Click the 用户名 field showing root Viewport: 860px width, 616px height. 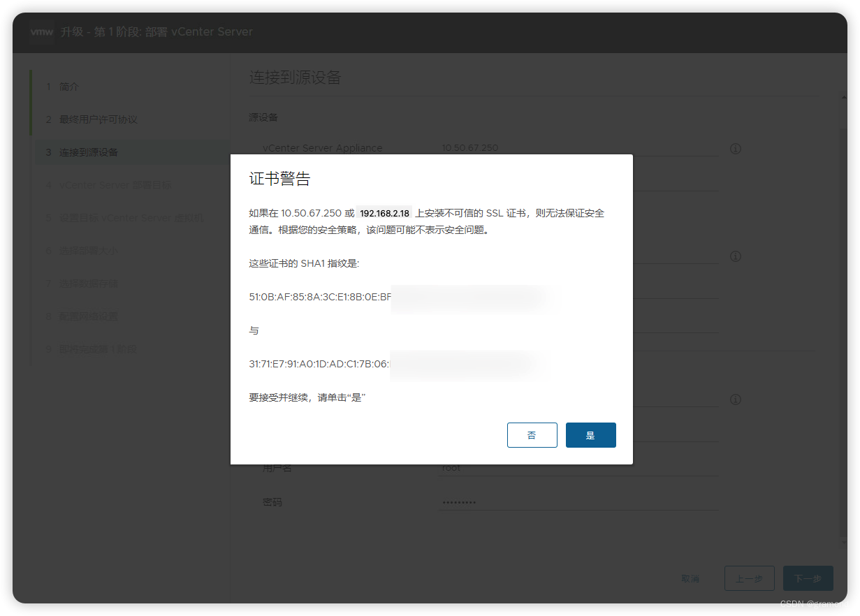578,467
